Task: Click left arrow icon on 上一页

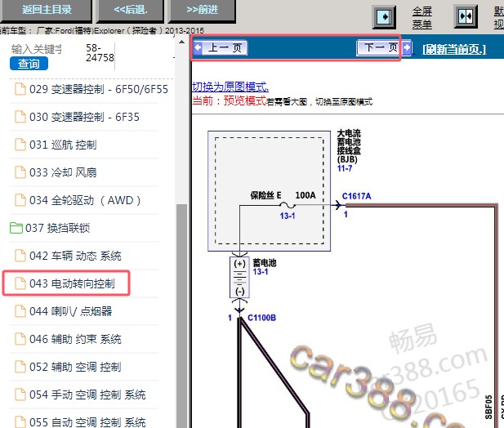Action: 198,47
